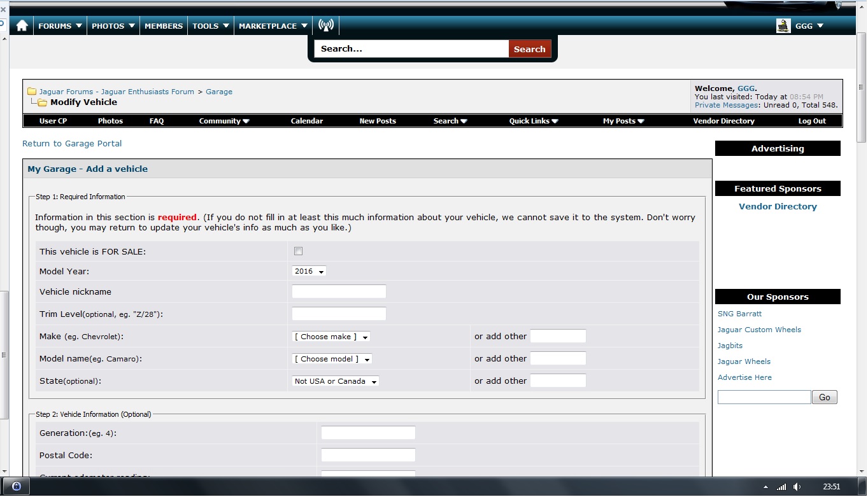
Task: Show hidden system tray icons
Action: [x=765, y=487]
